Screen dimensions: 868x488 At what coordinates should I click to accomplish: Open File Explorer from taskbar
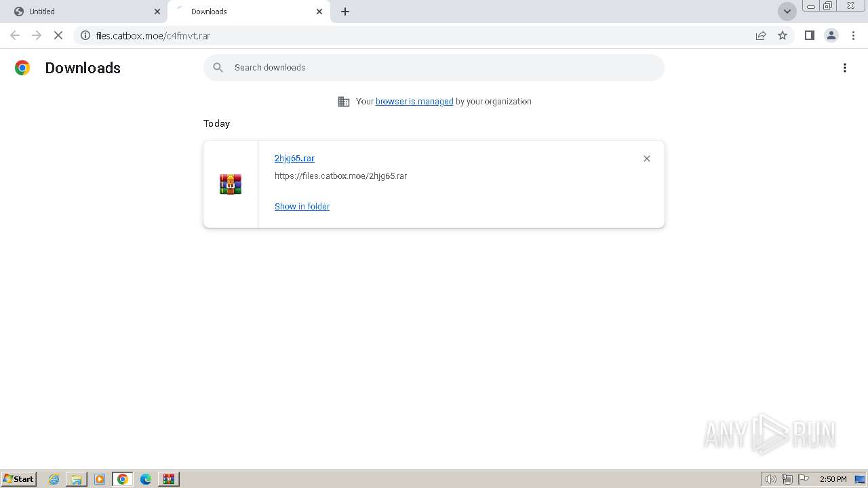[77, 479]
